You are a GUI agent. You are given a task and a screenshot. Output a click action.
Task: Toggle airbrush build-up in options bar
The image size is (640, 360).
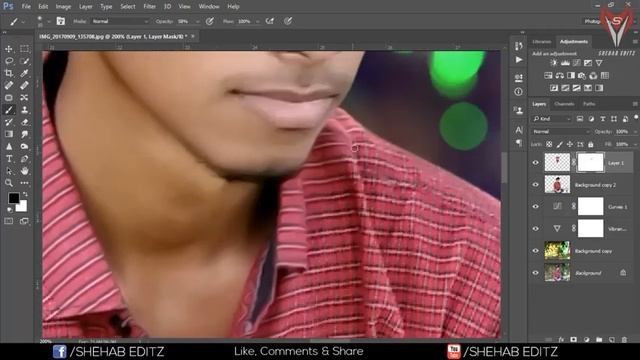[270, 21]
